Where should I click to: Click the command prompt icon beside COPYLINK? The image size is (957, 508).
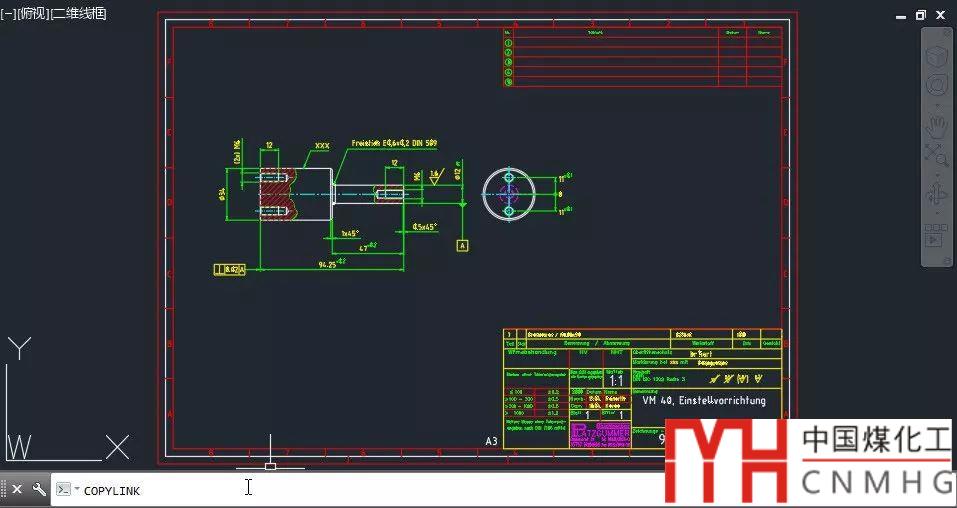[x=63, y=489]
